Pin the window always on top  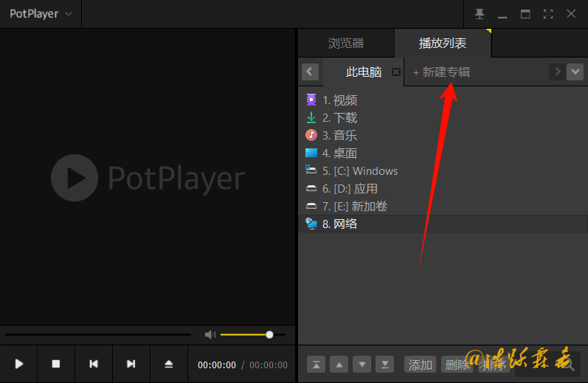tap(480, 14)
